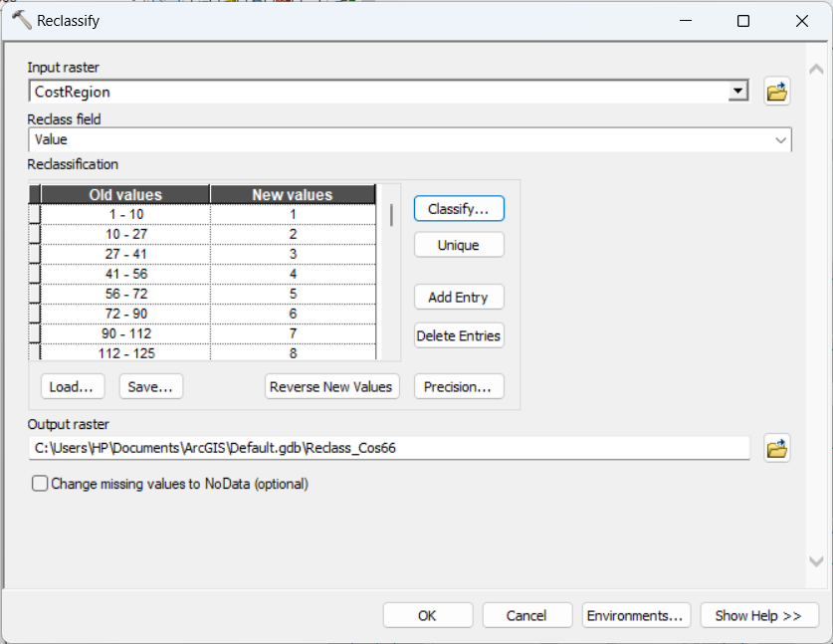Open the Precision settings

(458, 386)
